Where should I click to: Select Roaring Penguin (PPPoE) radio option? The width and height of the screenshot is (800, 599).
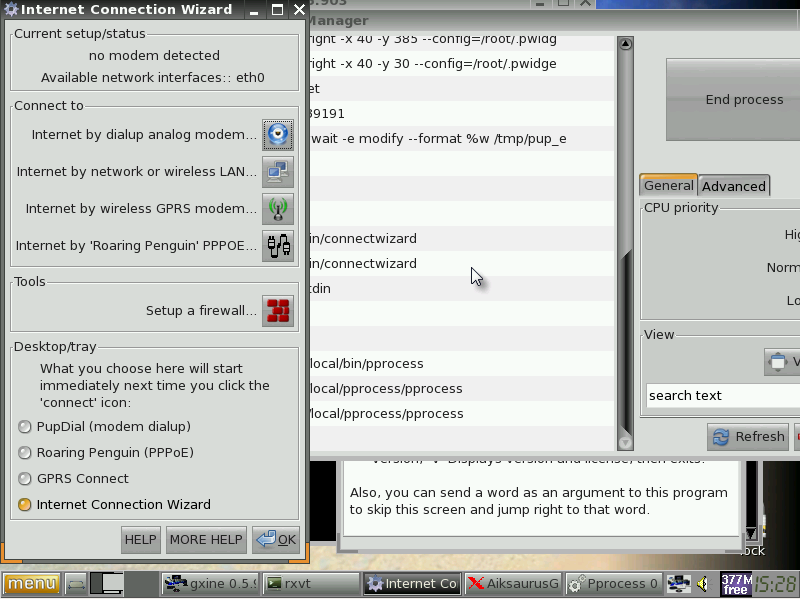coord(24,453)
